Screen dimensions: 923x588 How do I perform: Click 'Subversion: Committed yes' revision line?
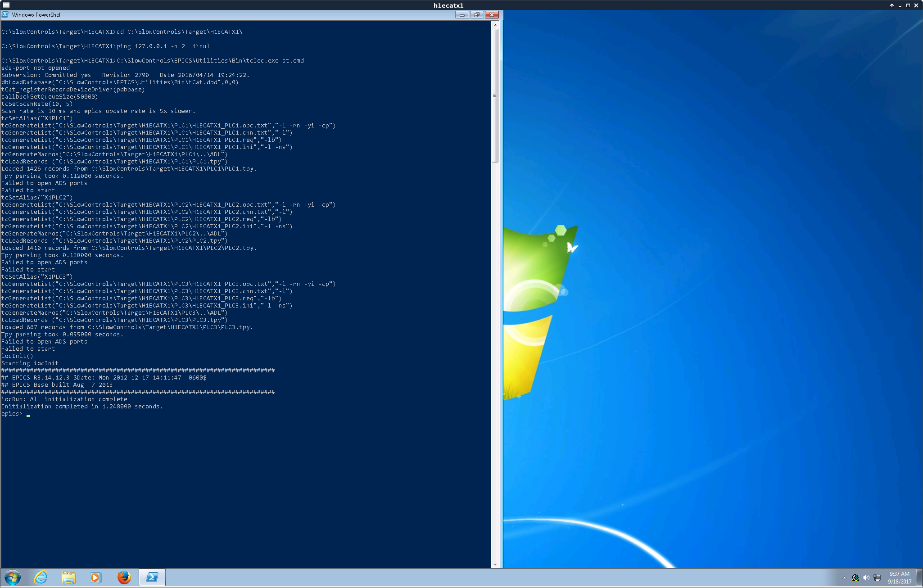pyautogui.click(x=125, y=75)
